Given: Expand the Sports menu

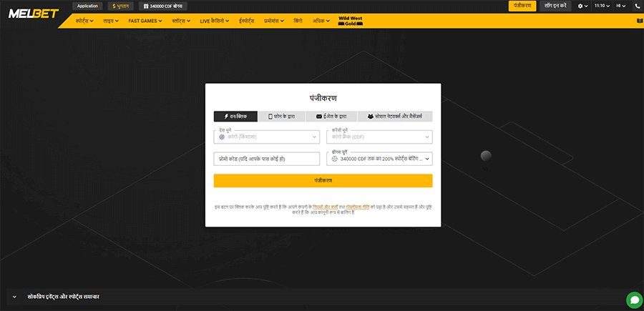Looking at the screenshot, I should point(84,21).
